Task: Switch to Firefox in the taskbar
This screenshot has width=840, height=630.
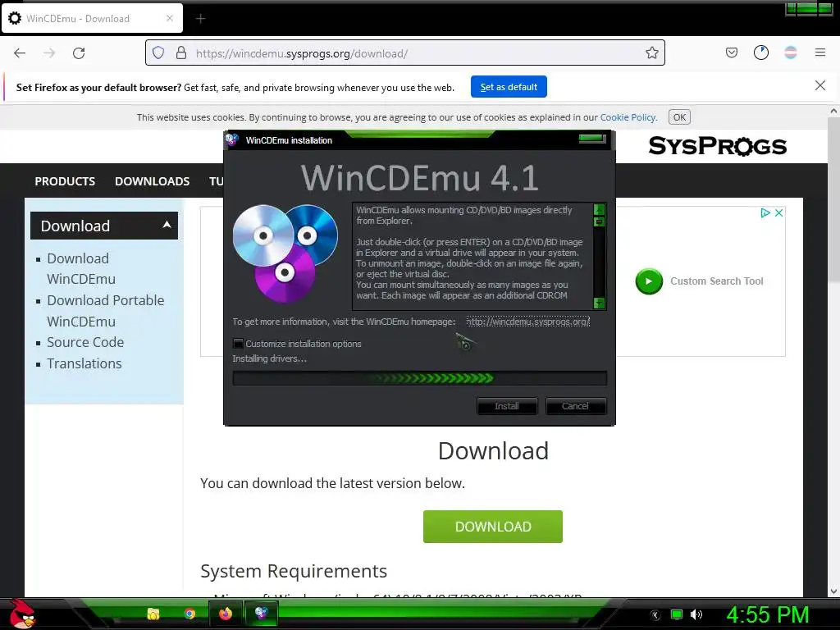Action: (x=226, y=614)
